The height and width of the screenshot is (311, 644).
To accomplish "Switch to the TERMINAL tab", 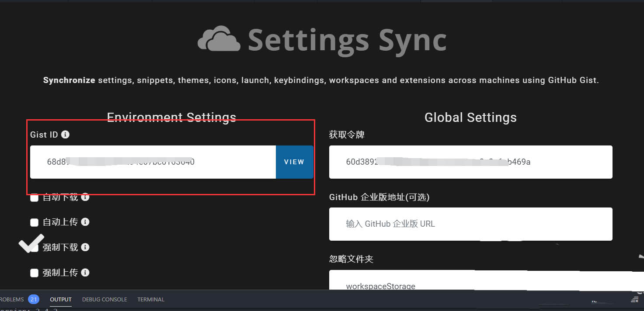I will (151, 300).
